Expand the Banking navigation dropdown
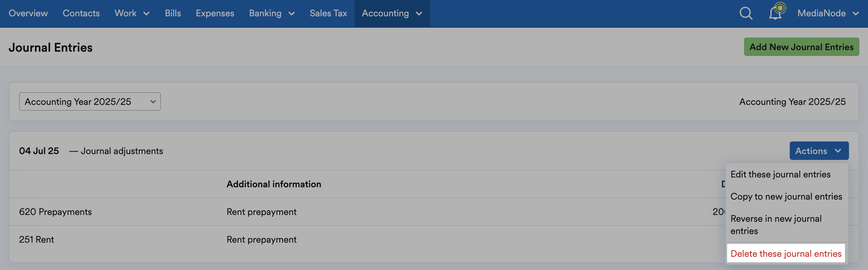The width and height of the screenshot is (868, 270). pos(272,14)
